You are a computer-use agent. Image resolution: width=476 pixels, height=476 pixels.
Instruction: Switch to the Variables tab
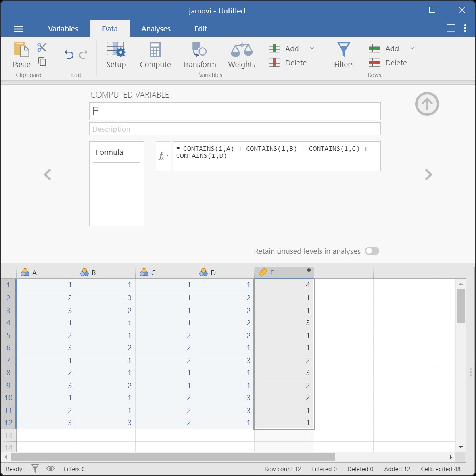(x=63, y=29)
